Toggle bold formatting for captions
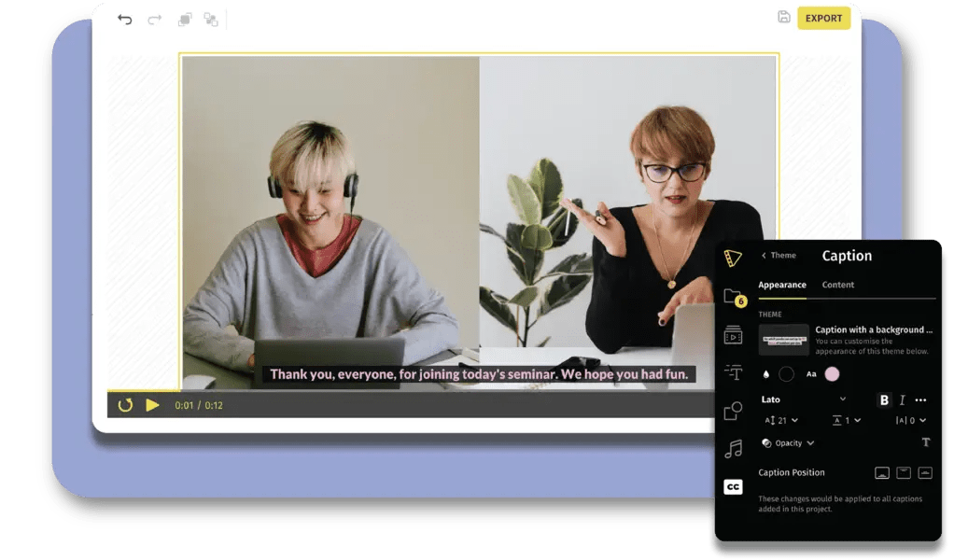Viewport: 954px width, 560px height. click(885, 399)
